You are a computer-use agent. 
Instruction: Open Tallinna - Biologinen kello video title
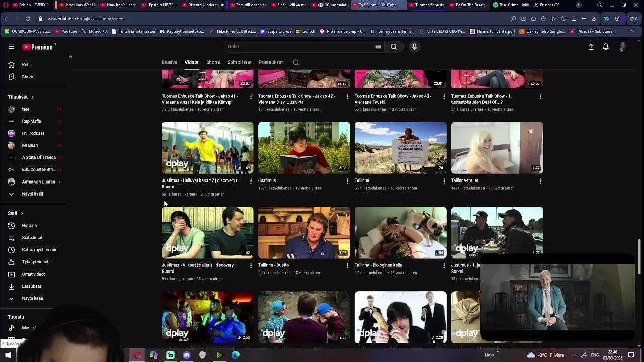pyautogui.click(x=378, y=265)
